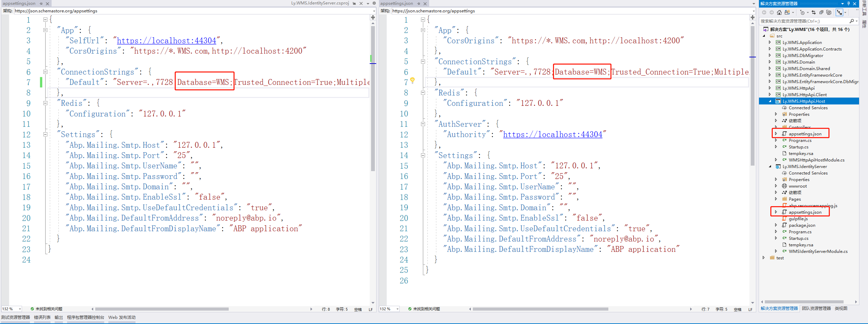Screen dimensions: 868x324
Task: Click the Home icon in Solution Explorer toolbar
Action: coord(780,13)
